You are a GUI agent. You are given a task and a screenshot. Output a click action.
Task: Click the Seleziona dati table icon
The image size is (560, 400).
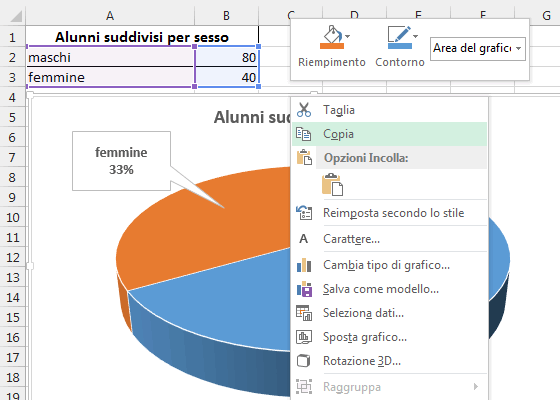click(x=304, y=313)
